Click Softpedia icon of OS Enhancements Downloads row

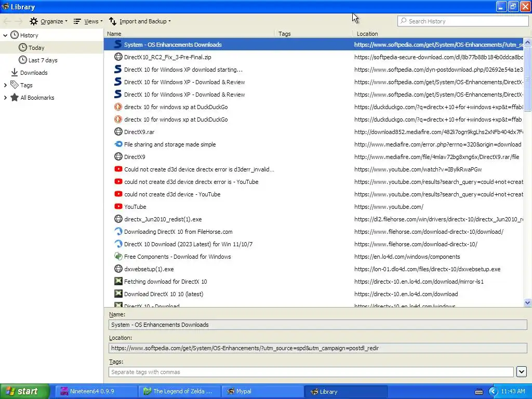point(118,45)
